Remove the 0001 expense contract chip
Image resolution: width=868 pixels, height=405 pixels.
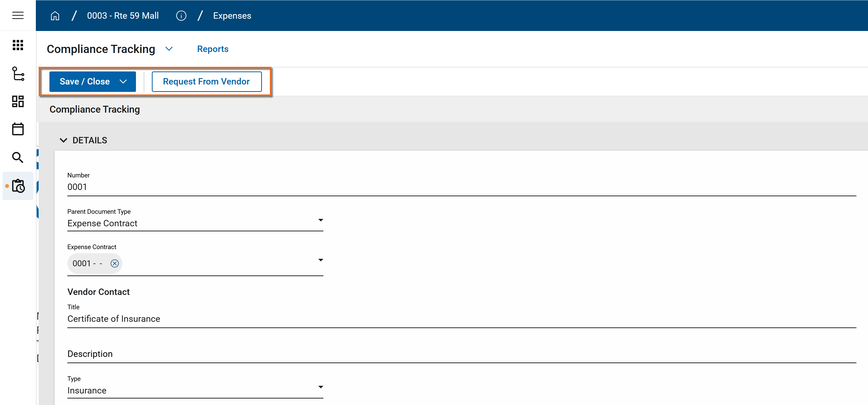click(114, 263)
